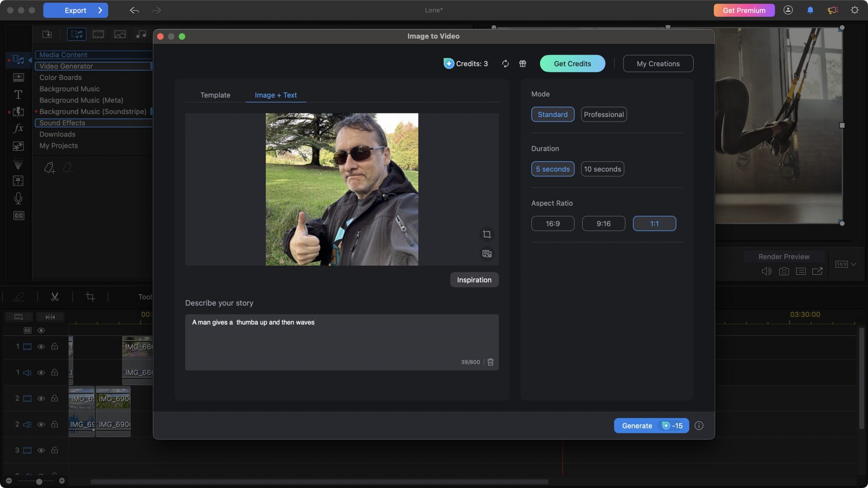Delete story text with trash icon

491,362
